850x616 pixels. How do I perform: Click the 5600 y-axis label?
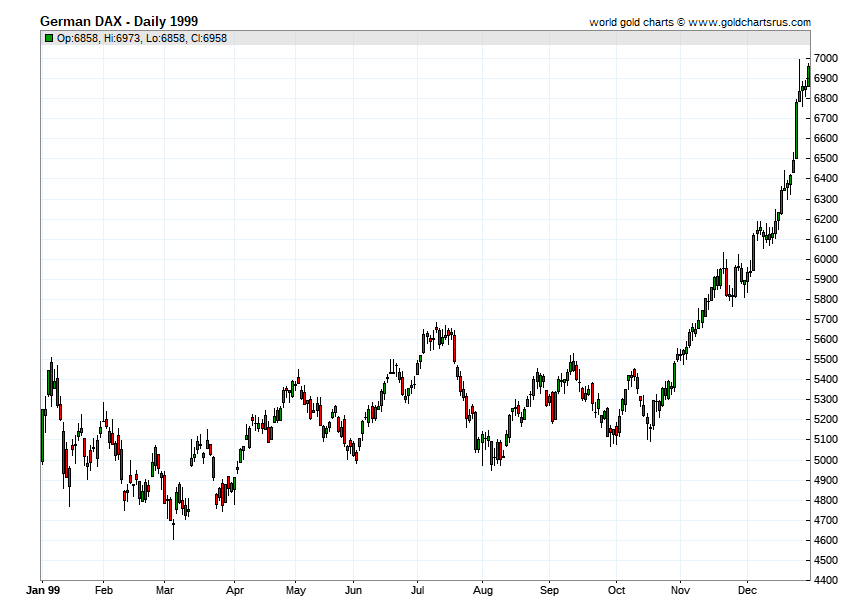click(x=826, y=340)
